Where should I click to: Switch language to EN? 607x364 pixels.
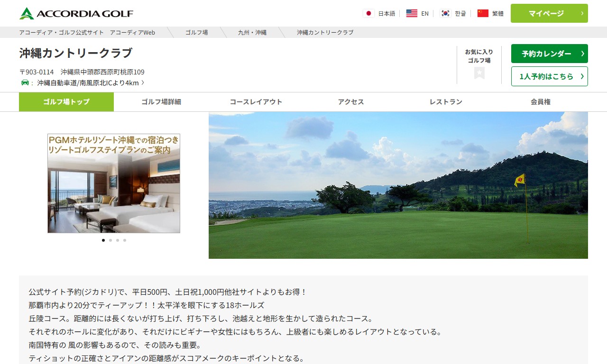pyautogui.click(x=425, y=13)
